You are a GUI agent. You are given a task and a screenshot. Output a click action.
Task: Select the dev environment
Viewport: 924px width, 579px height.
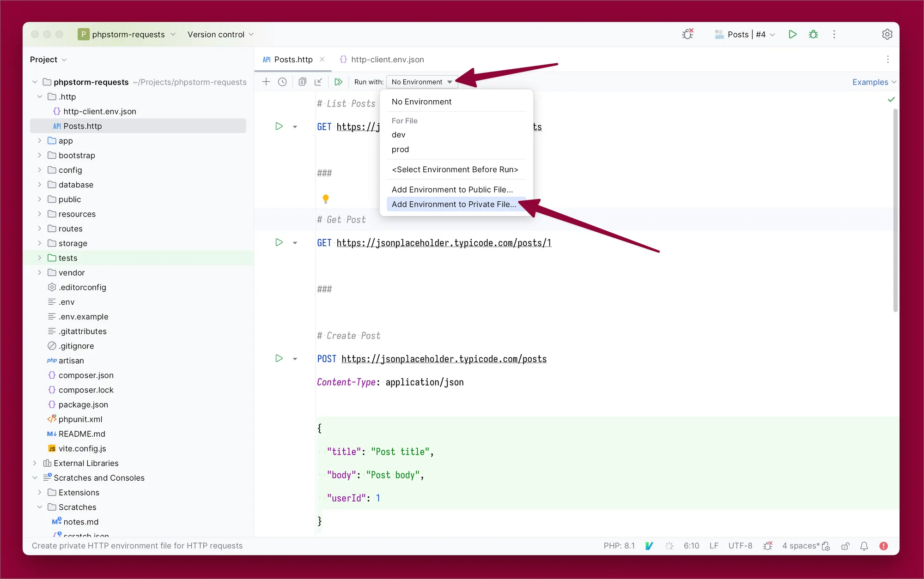pyautogui.click(x=456, y=134)
